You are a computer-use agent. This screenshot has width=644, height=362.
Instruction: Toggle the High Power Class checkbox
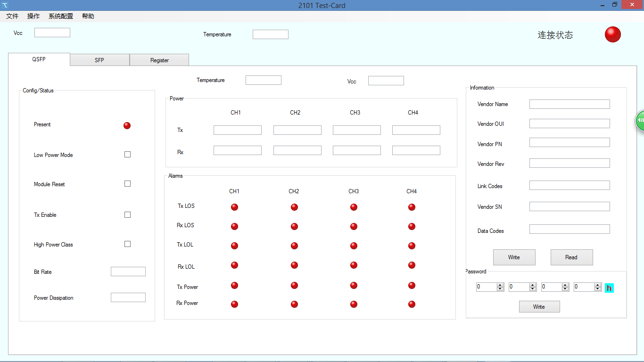tap(127, 244)
